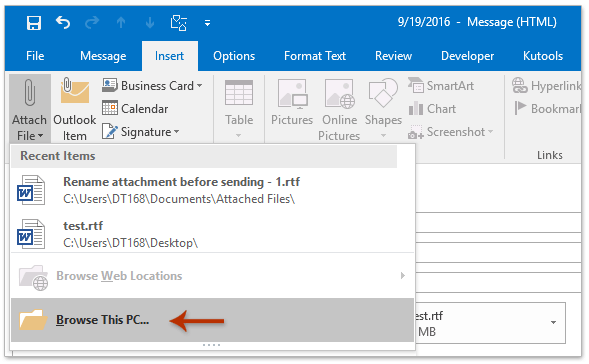Screen dimensions: 589x364
Task: Click the Save icon in quick access toolbar
Action: pyautogui.click(x=34, y=23)
